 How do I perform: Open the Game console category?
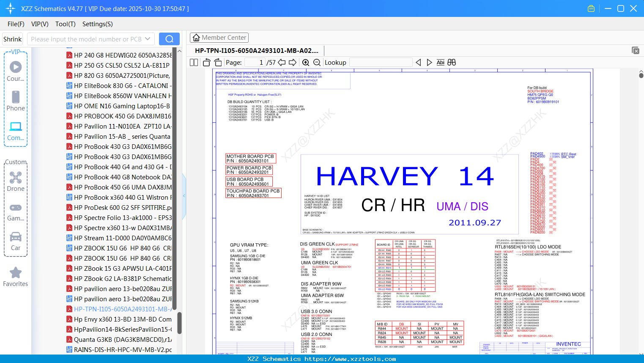pyautogui.click(x=16, y=207)
